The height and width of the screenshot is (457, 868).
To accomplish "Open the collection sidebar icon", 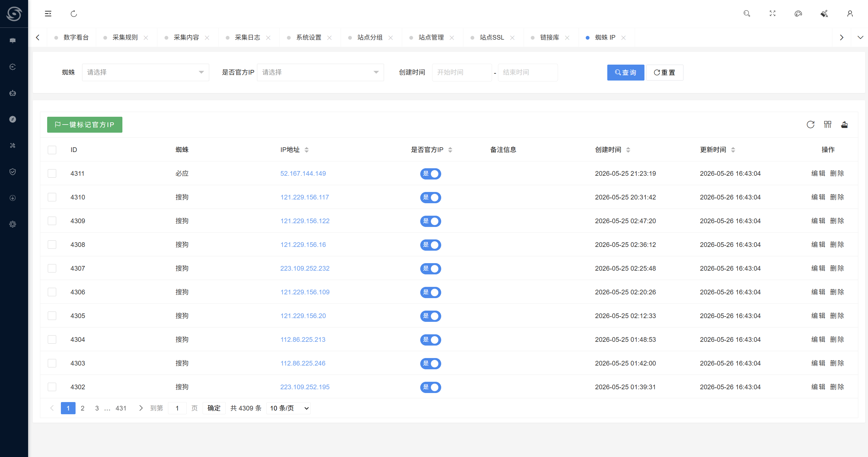I will coord(13,67).
